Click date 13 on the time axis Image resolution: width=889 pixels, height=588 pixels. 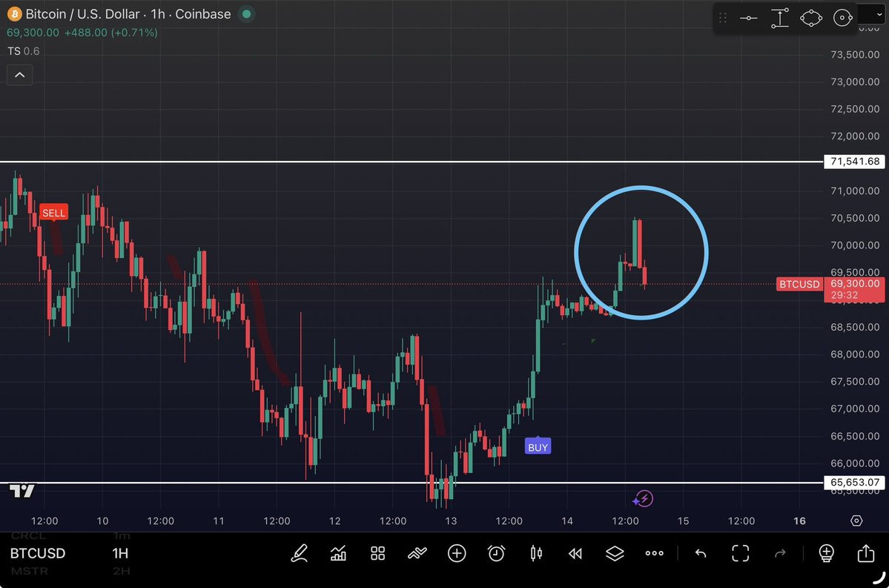tap(451, 521)
